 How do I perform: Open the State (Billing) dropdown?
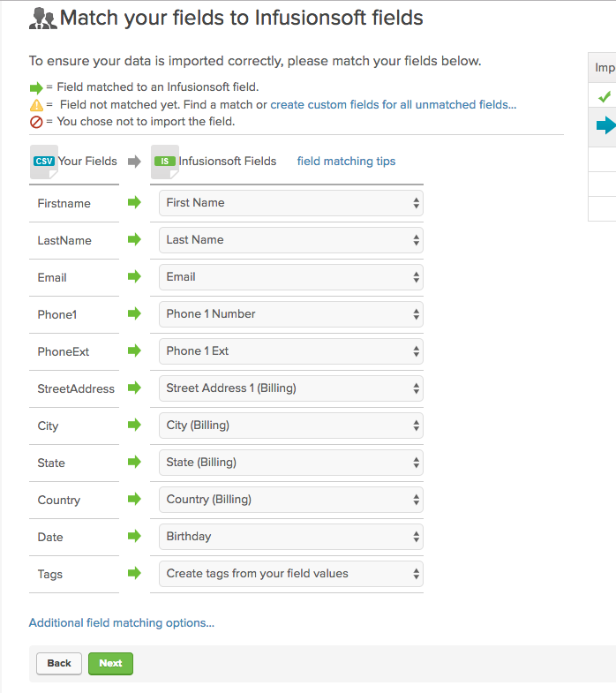click(x=290, y=463)
